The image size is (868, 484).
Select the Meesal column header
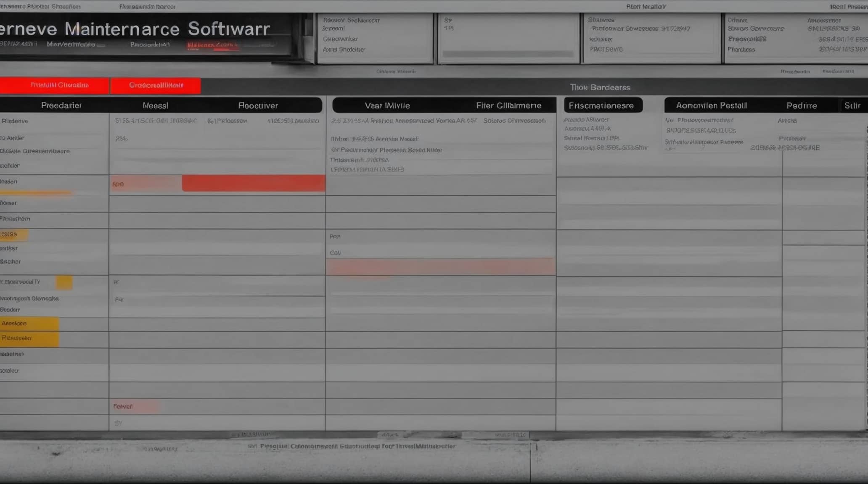(155, 105)
